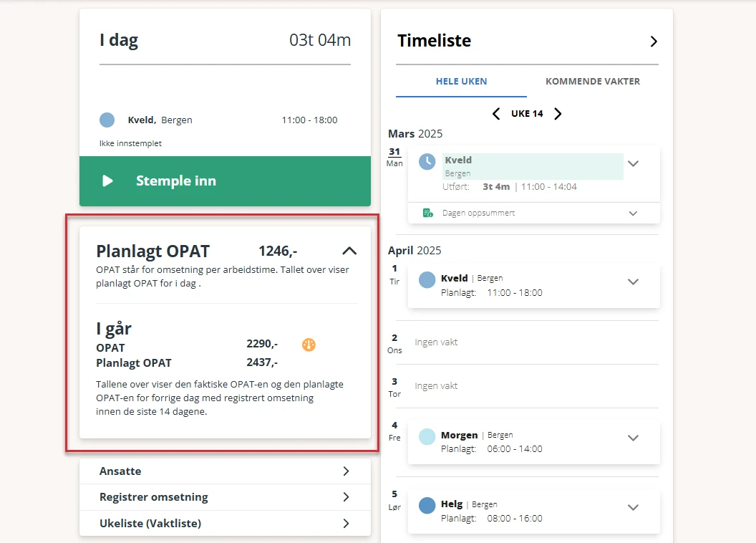Expand Monday 31 Kveld shift details
The image size is (756, 543).
tap(633, 163)
